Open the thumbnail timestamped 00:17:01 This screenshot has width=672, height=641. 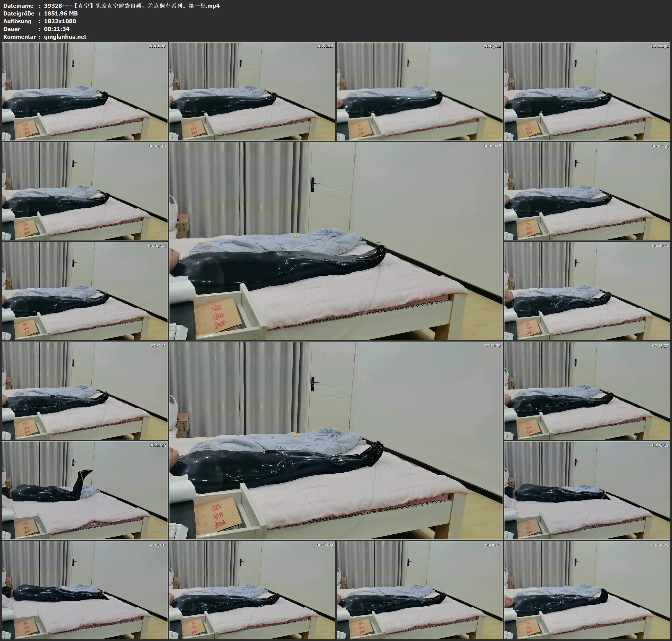coord(85,590)
